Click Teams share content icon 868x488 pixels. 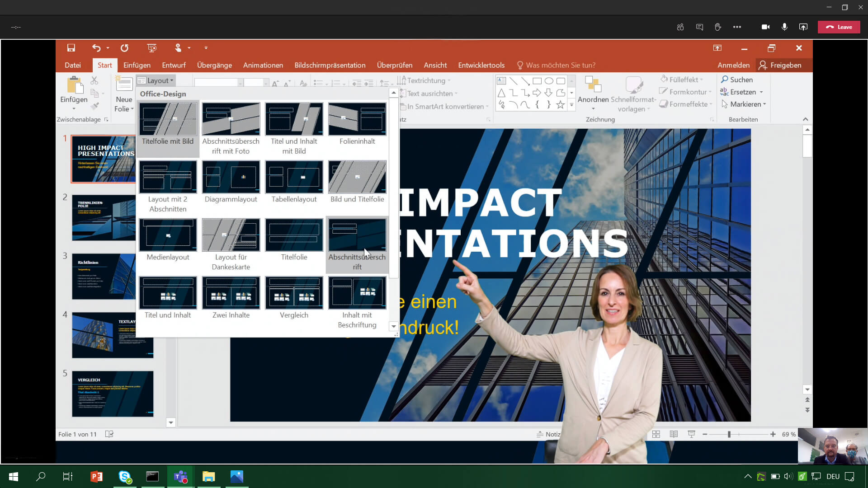click(803, 27)
